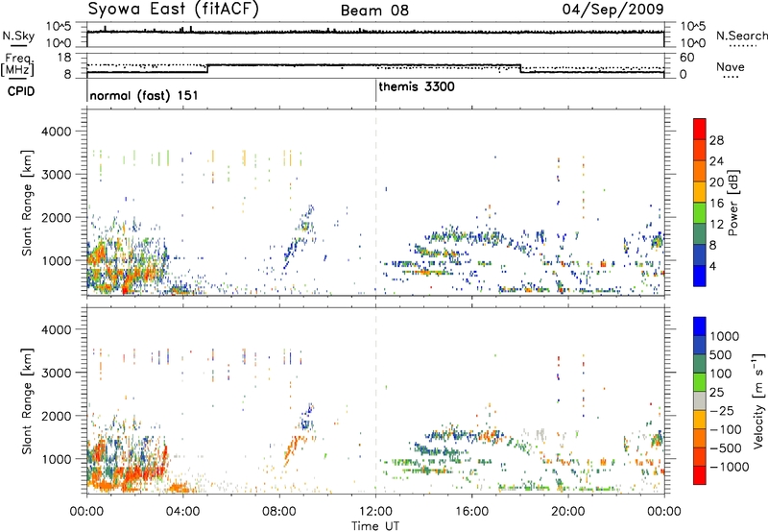
Task: Click the '12:00' time tick label
Action: [x=375, y=512]
